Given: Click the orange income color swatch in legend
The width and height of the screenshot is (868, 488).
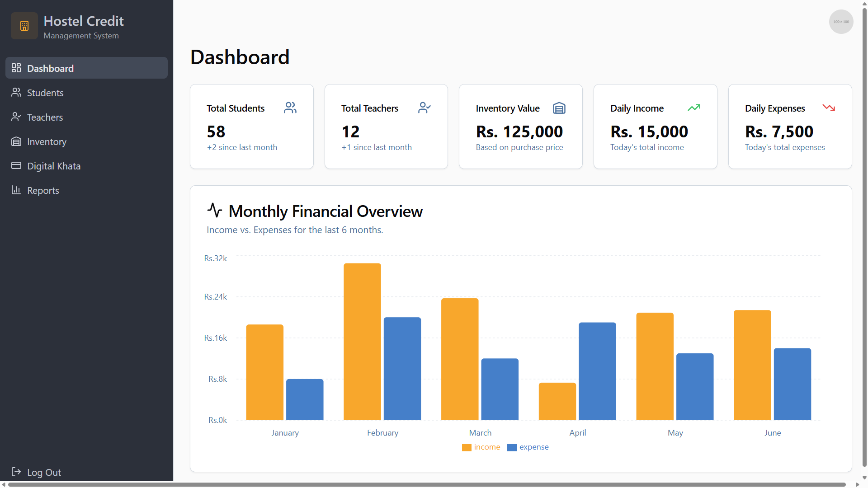Looking at the screenshot, I should coord(467,447).
